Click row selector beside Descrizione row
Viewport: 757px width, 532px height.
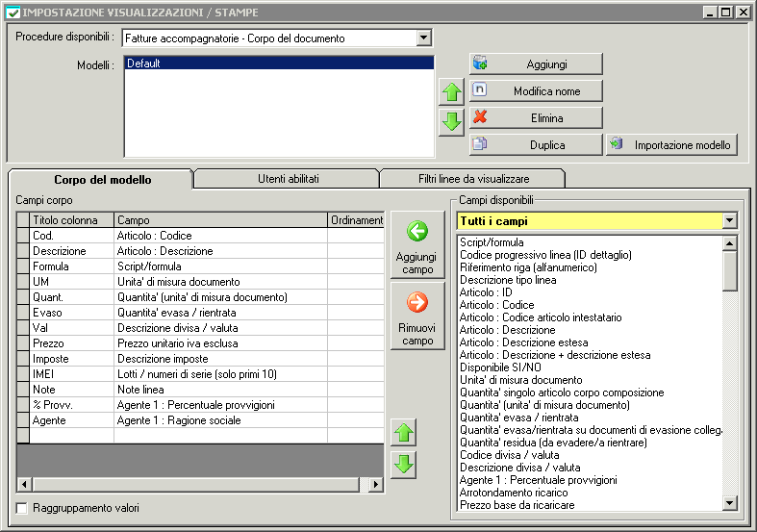click(x=23, y=251)
